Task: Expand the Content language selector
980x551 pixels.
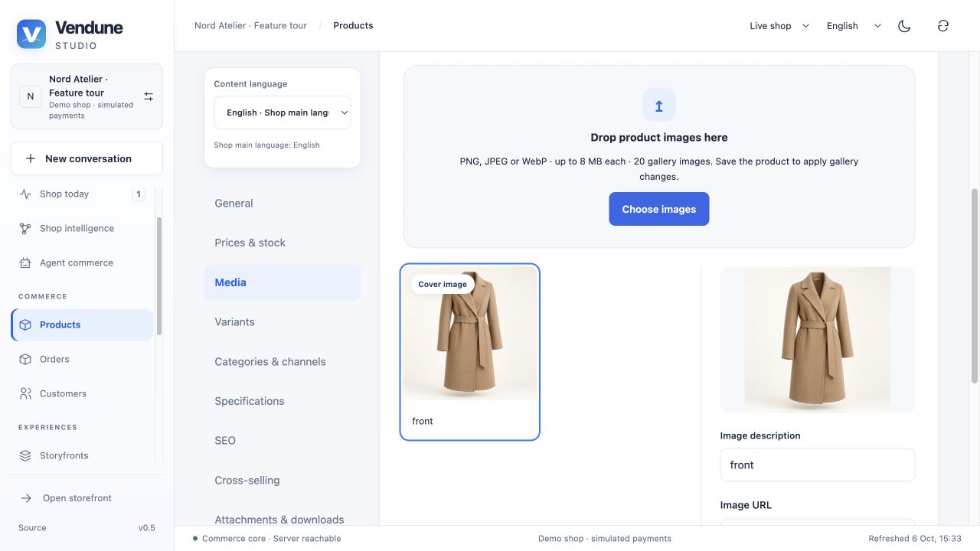Action: [283, 112]
